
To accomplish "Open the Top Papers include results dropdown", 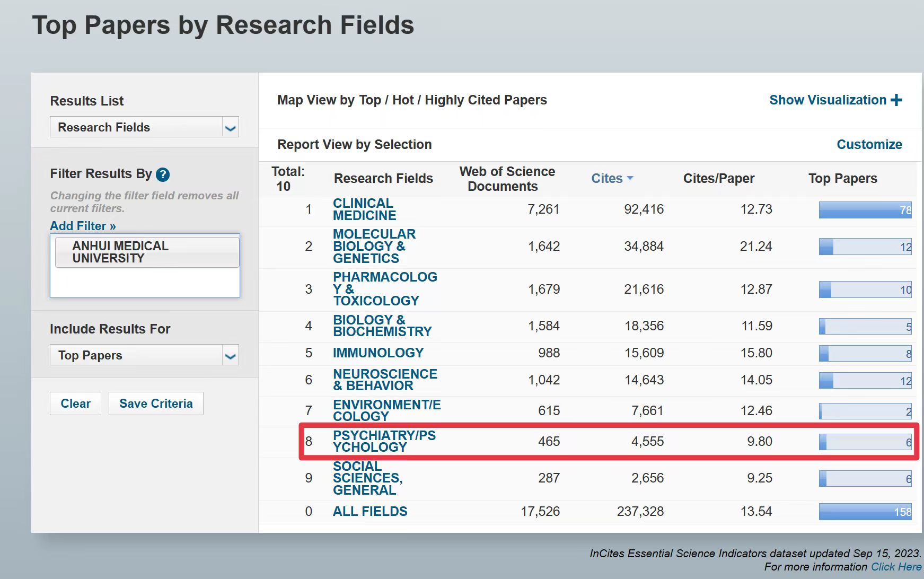I will 230,355.
